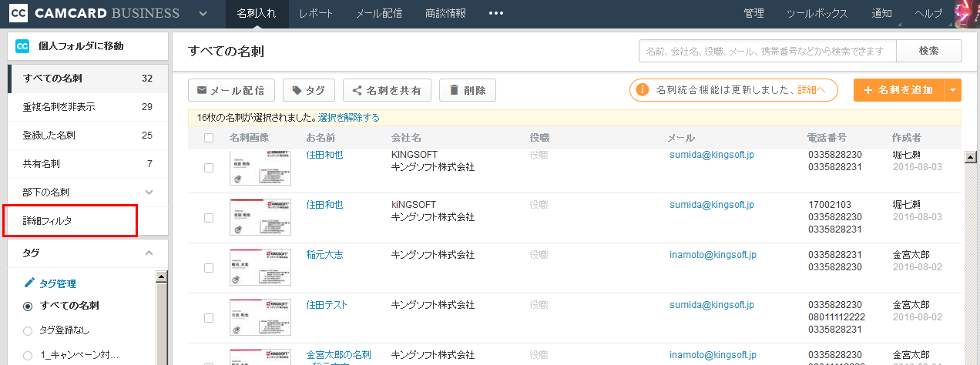
Task: Open the 通知 menu
Action: pos(881,13)
